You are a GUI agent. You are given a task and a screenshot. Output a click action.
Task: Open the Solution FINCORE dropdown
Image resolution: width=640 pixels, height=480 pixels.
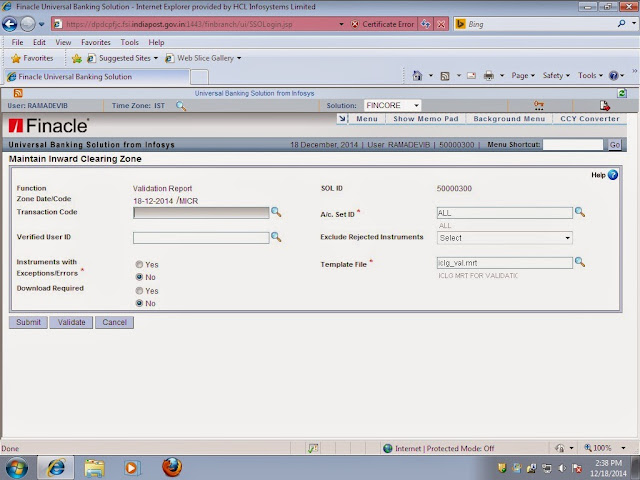[x=392, y=105]
